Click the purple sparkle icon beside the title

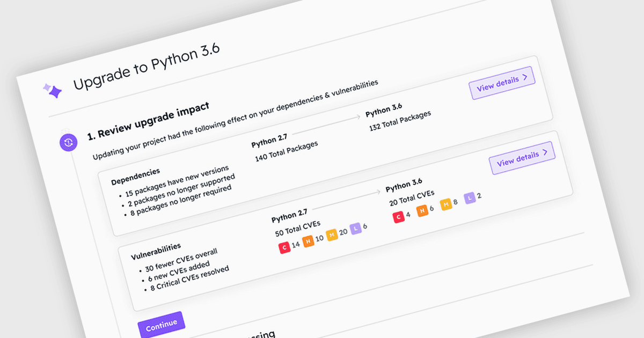tap(53, 90)
